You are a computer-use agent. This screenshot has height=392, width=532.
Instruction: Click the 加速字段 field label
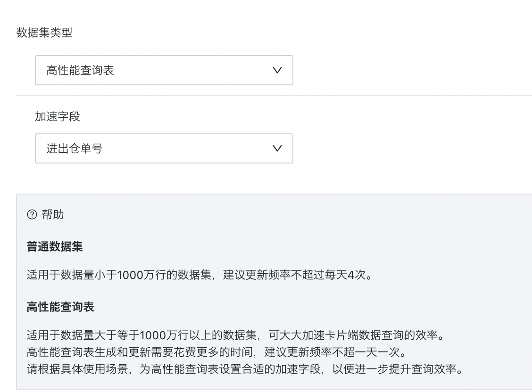pyautogui.click(x=58, y=116)
